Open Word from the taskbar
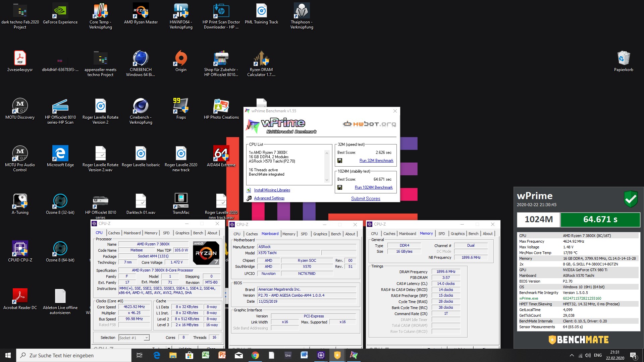The image size is (644, 362). click(304, 355)
